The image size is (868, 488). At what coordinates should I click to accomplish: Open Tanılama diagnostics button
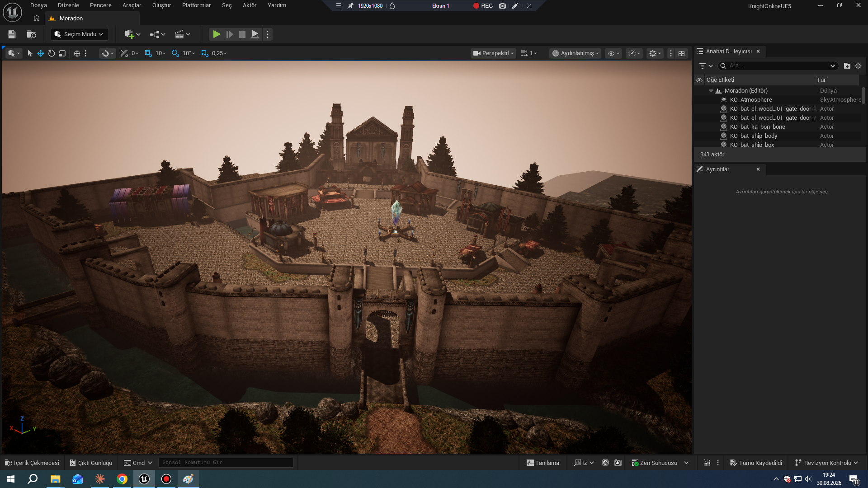click(542, 463)
